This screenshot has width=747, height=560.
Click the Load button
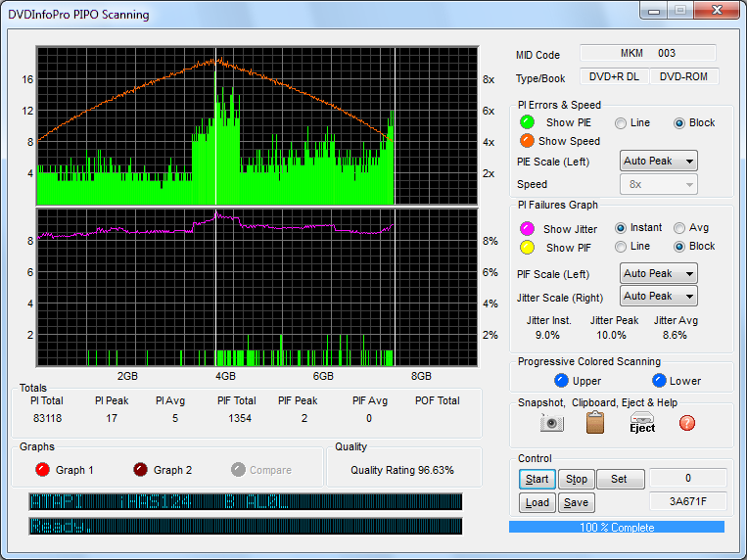[x=537, y=502]
